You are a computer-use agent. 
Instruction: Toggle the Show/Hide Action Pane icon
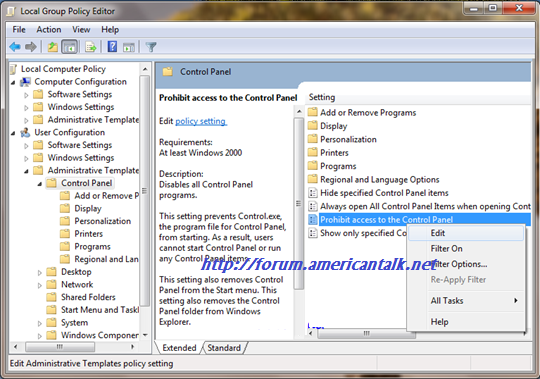coord(129,46)
